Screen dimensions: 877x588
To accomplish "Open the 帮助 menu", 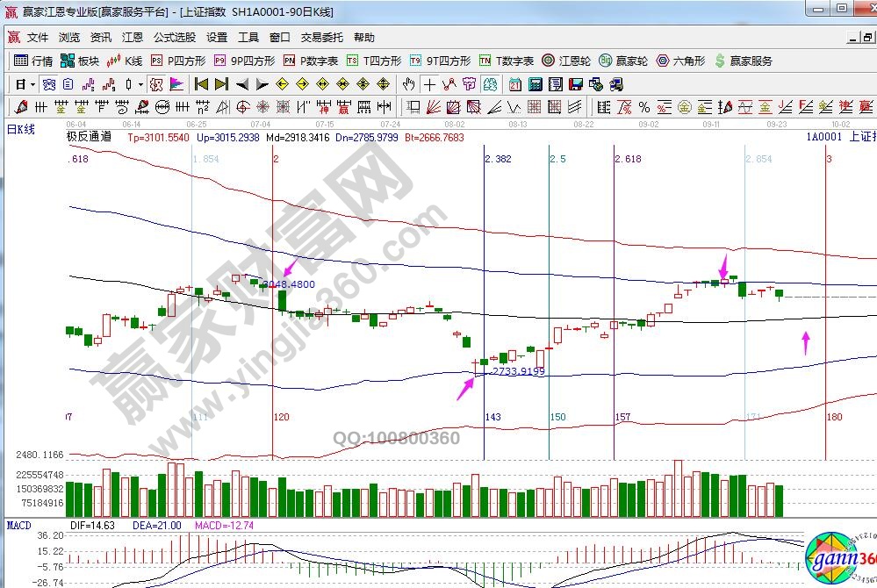I will [364, 38].
